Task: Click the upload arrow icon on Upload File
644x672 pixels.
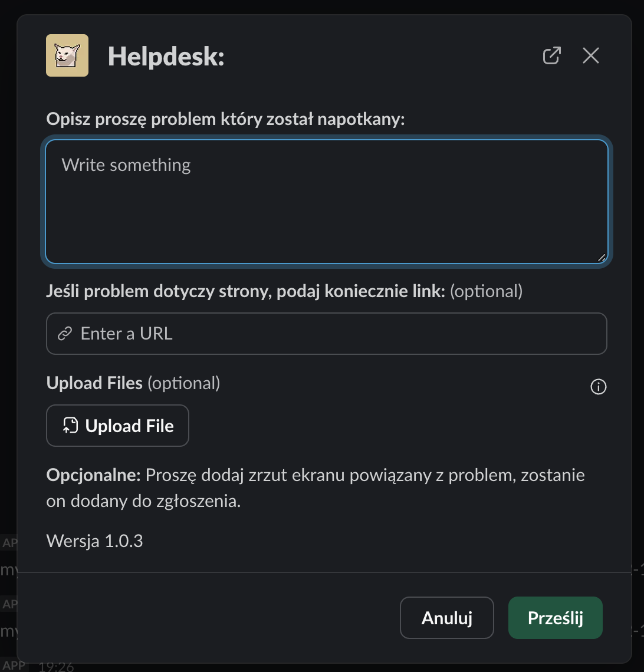Action: coord(71,426)
